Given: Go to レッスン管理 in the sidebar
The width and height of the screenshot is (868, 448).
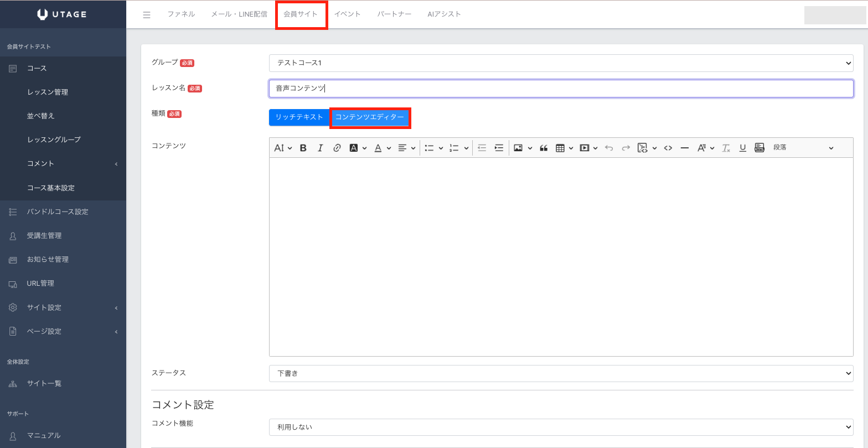Looking at the screenshot, I should click(48, 92).
